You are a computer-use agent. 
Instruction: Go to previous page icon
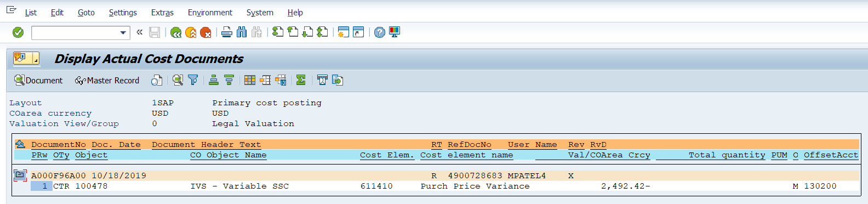point(293,32)
